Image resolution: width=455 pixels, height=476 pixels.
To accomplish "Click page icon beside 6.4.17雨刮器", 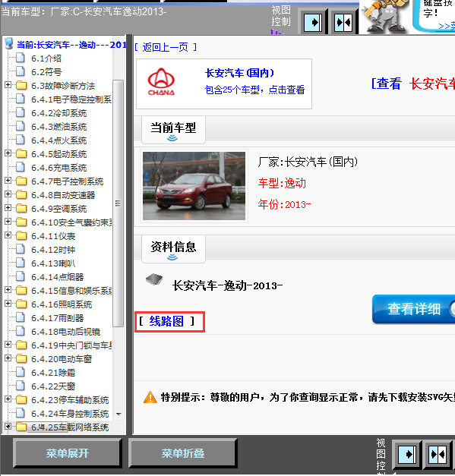I will (x=21, y=317).
